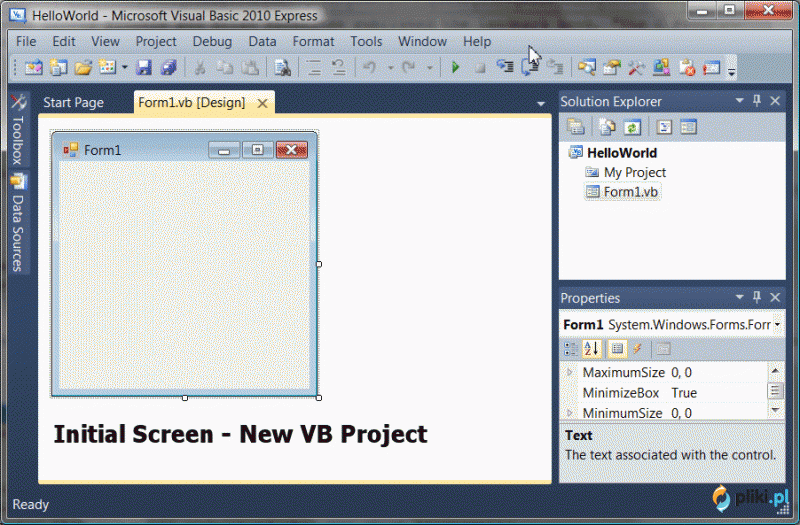Image resolution: width=800 pixels, height=525 pixels.
Task: Click the Step Into debug icon
Action: click(505, 67)
